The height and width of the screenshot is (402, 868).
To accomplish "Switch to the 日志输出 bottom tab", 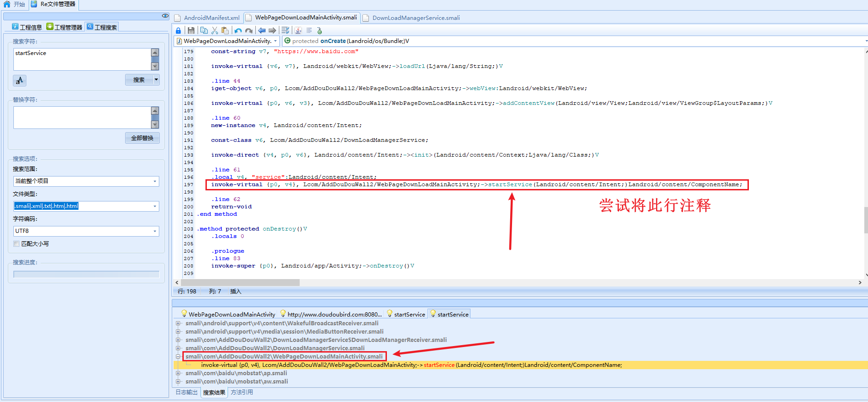I will coord(187,392).
